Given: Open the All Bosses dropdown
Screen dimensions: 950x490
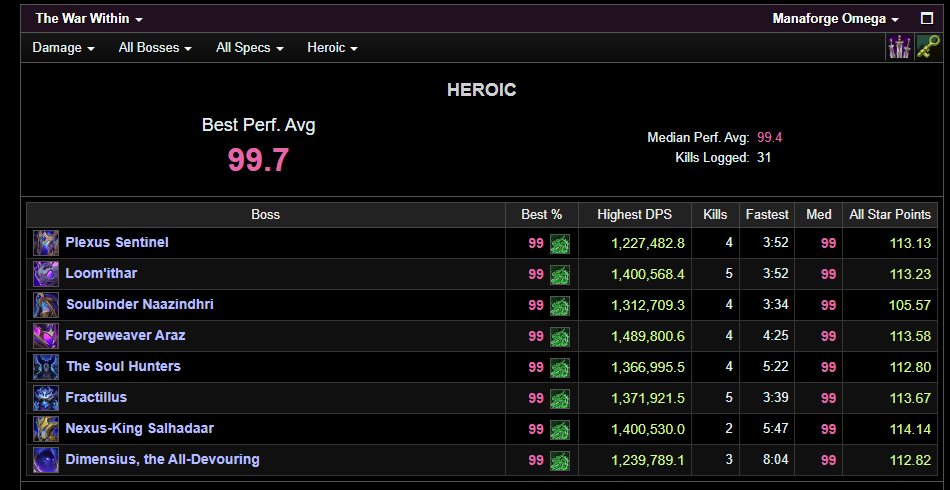Looking at the screenshot, I should coord(155,47).
